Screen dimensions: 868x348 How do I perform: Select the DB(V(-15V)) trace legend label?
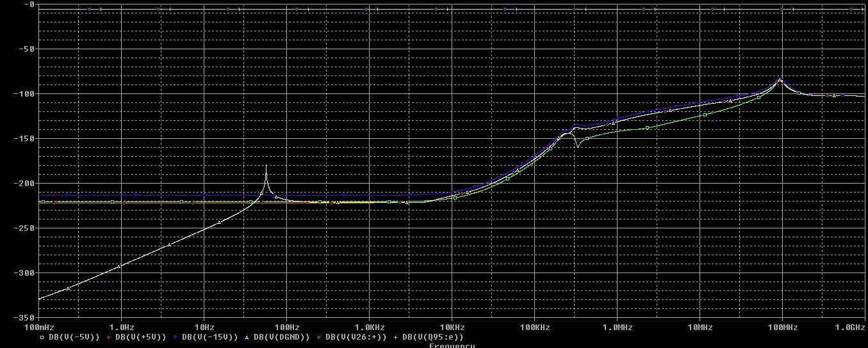pyautogui.click(x=210, y=336)
